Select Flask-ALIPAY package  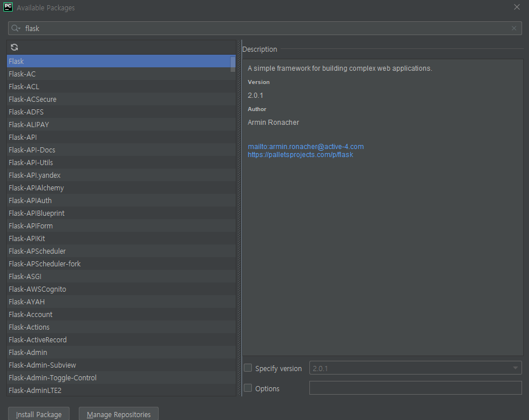click(x=121, y=125)
